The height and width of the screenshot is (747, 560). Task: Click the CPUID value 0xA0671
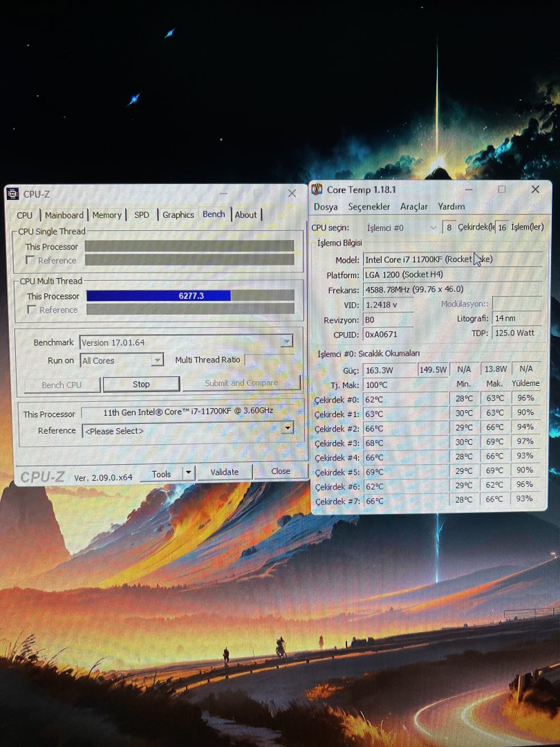tap(388, 335)
